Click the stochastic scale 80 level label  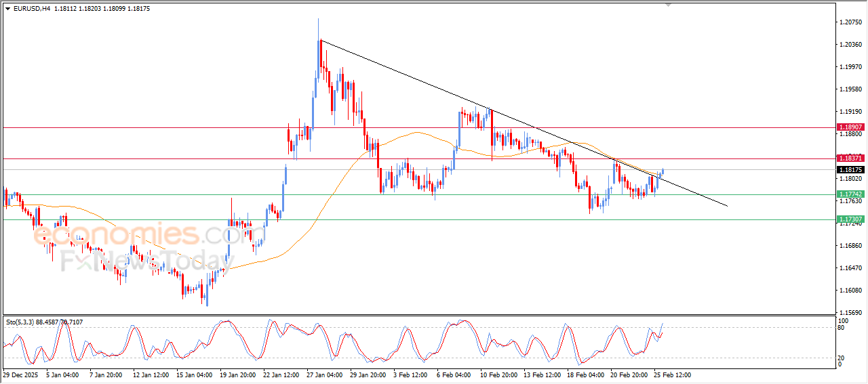[842, 328]
